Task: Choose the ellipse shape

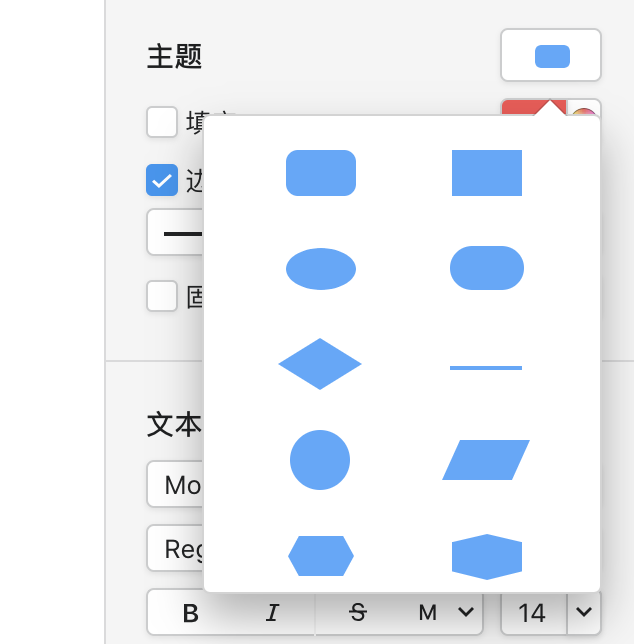Action: (321, 269)
